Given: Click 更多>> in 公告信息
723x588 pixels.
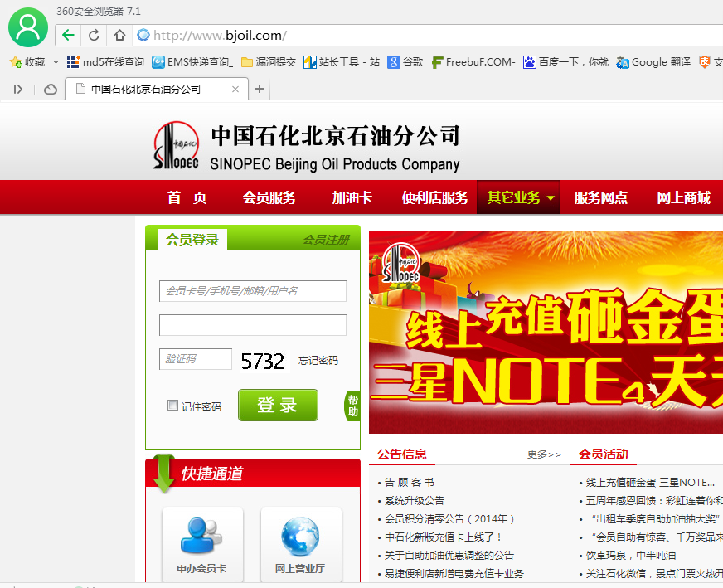Looking at the screenshot, I should pyautogui.click(x=544, y=454).
